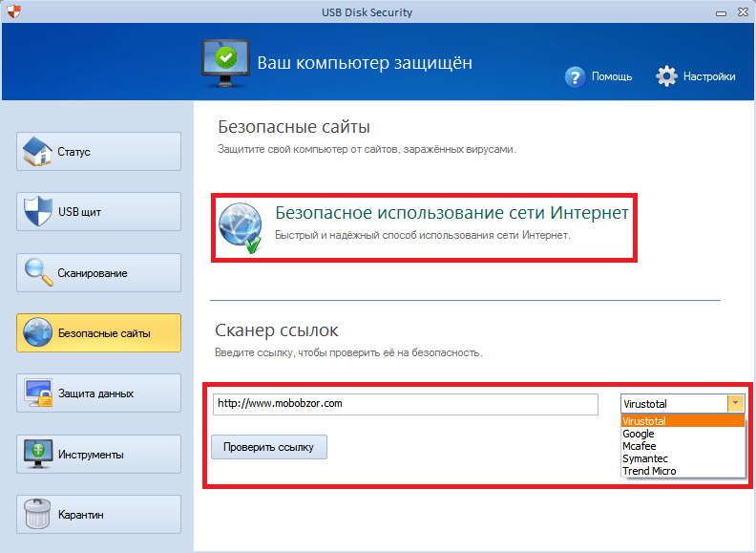756x553 pixels.
Task: Click the USB Disk Security shield logo
Action: (x=14, y=11)
